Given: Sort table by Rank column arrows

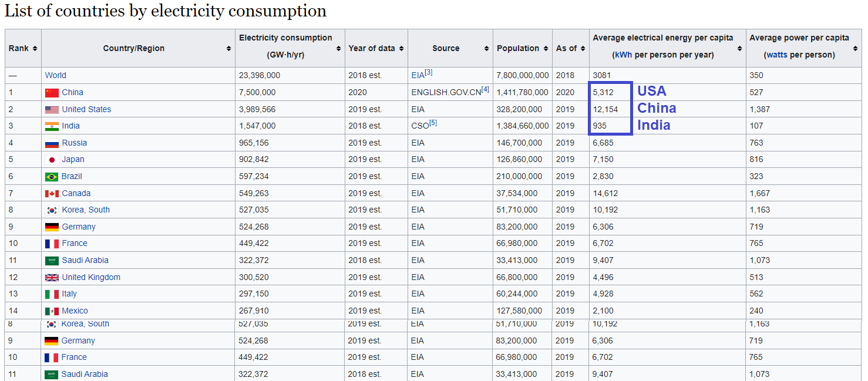Looking at the screenshot, I should tap(35, 49).
